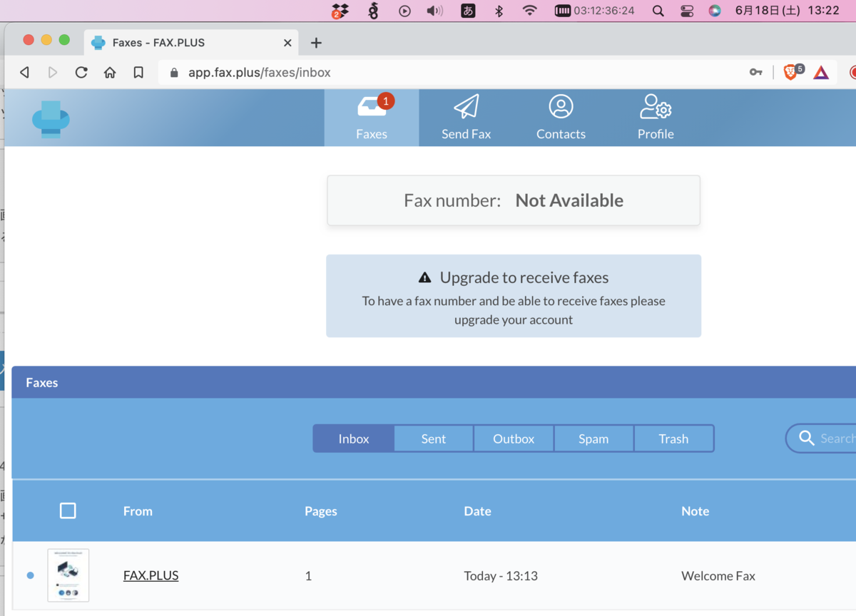Switch to the Sent tab

coord(434,438)
